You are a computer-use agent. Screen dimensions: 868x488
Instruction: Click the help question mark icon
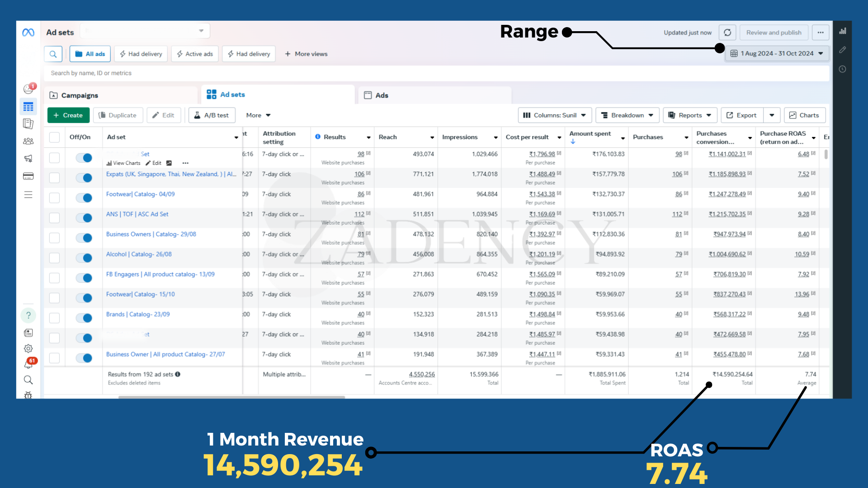[x=28, y=315]
